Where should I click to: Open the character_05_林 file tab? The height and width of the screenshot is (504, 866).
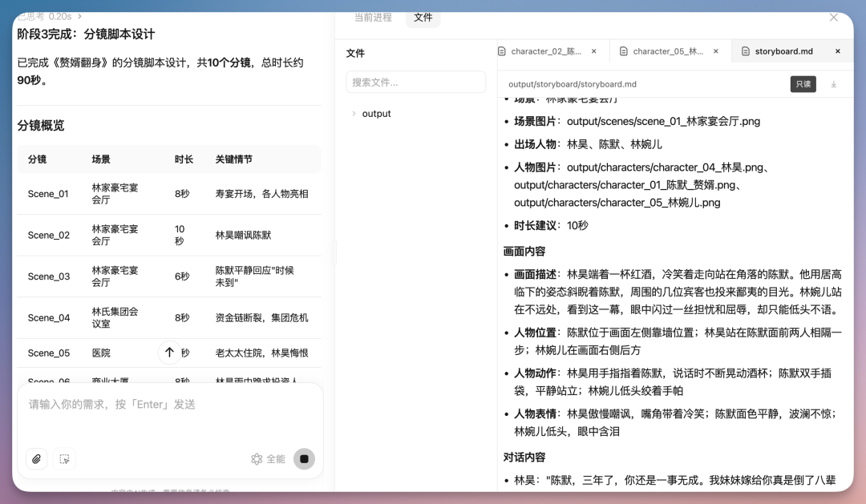[668, 50]
